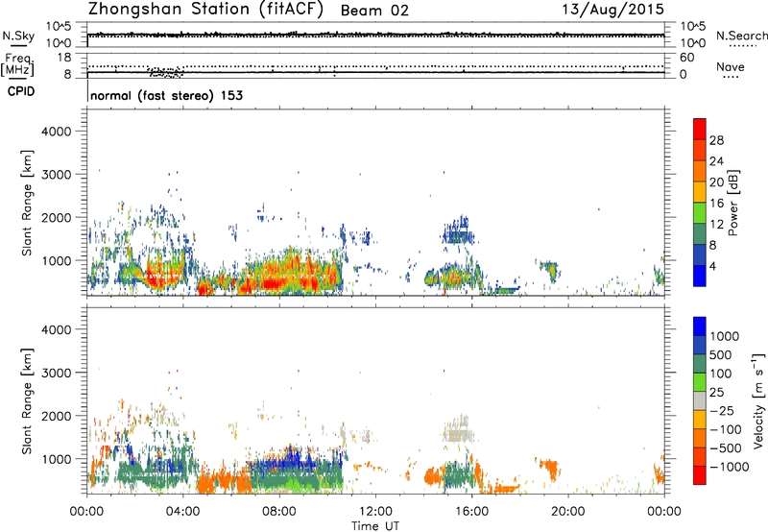Click the 'Nave' legend label
The image size is (768, 532).
tap(731, 66)
